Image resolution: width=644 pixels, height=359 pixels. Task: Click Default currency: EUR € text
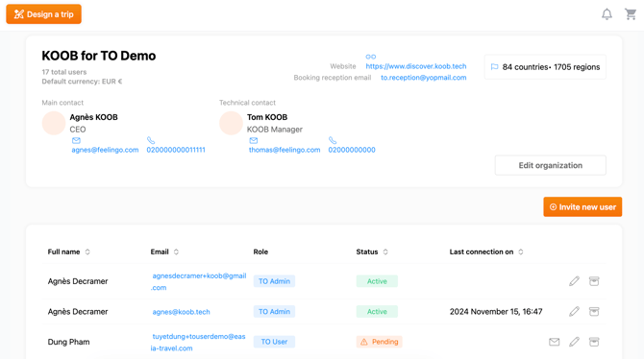pos(82,82)
